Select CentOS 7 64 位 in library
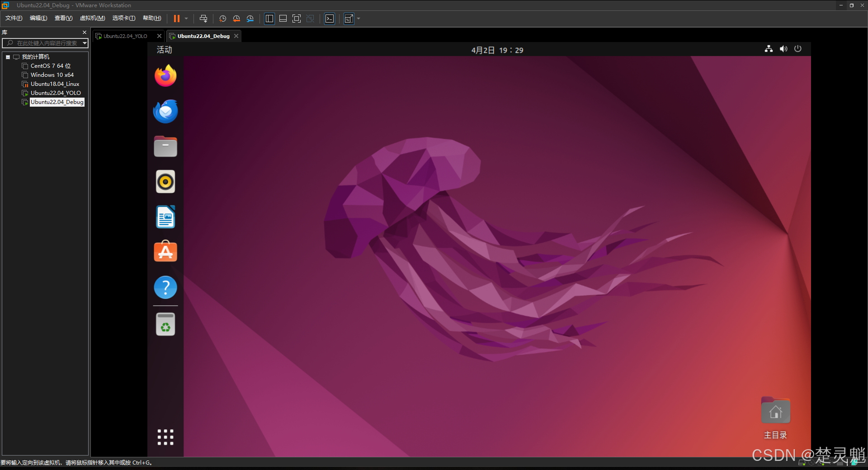 click(51, 66)
